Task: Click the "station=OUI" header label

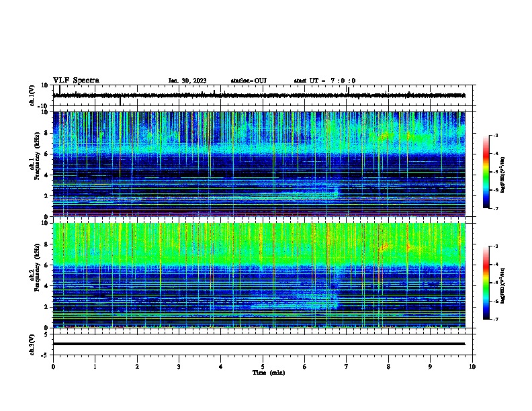Action: point(249,81)
